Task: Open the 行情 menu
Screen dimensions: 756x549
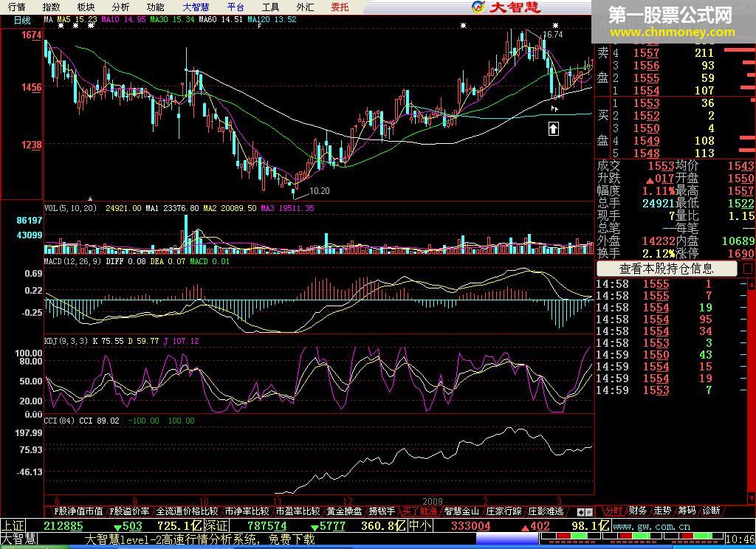Action: coord(17,7)
